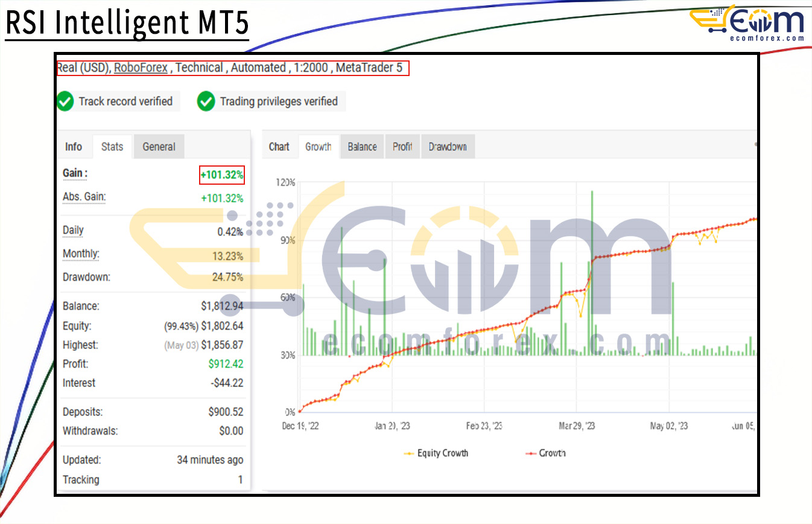This screenshot has width=812, height=524.
Task: Click the green checkmark beside Trading privileges verified
Action: [206, 101]
